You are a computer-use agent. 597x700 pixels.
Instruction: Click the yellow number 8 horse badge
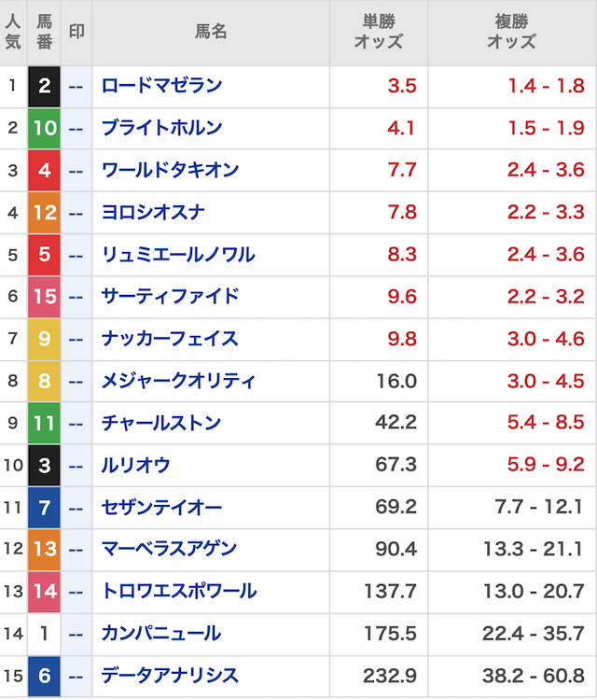click(45, 381)
